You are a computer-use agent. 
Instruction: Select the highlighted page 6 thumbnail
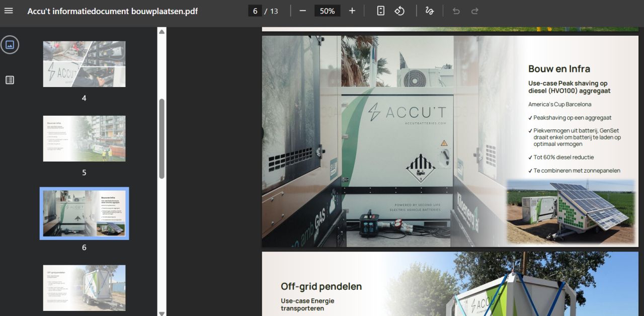[x=84, y=213]
